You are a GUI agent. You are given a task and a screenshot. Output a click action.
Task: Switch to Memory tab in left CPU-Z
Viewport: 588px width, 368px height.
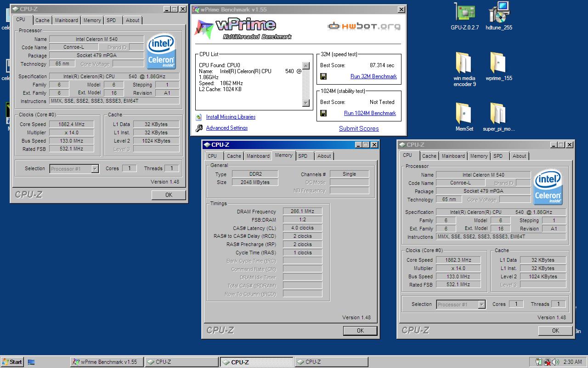click(x=92, y=20)
